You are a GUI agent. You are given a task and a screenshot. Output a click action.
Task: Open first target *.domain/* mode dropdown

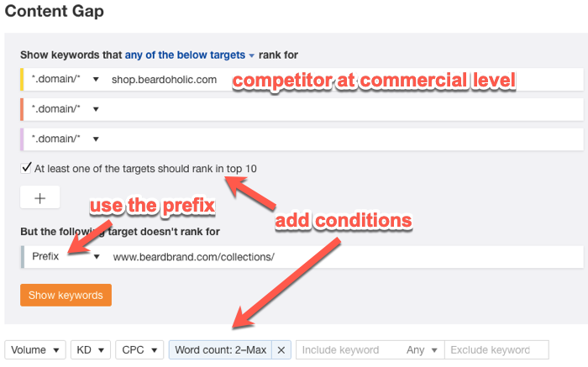tap(66, 80)
